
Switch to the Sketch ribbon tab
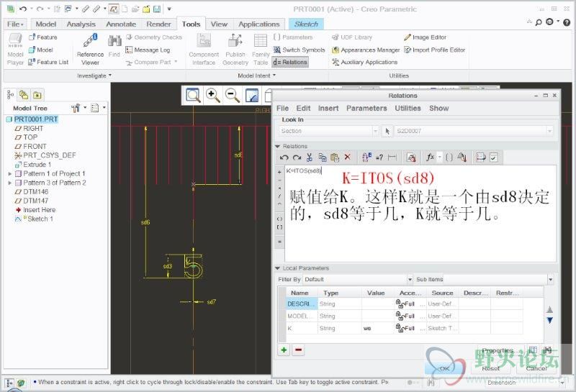coord(306,24)
